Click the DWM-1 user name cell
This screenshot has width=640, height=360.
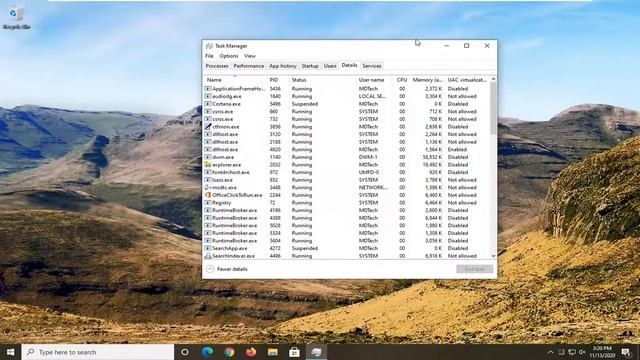click(368, 157)
